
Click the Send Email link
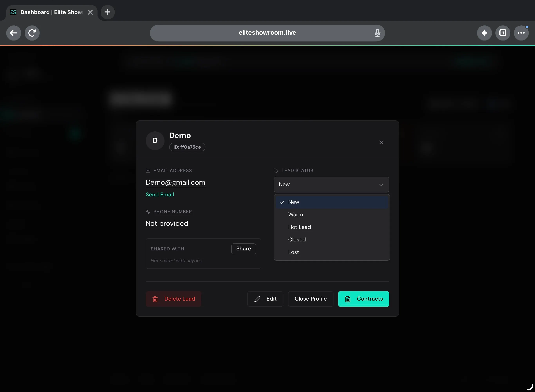coord(160,195)
